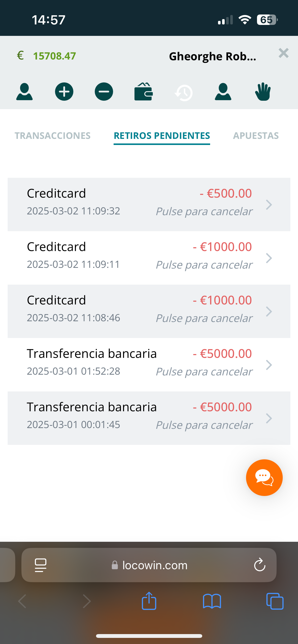This screenshot has width=298, height=644.
Task: Tap the deposit plus icon
Action: click(64, 92)
